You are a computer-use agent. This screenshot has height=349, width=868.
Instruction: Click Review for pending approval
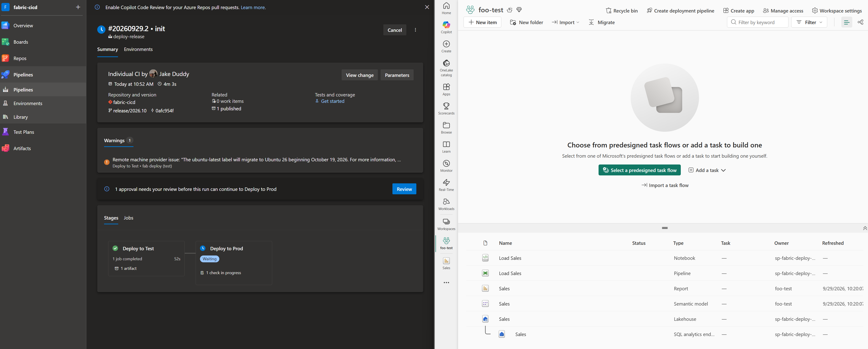click(404, 189)
